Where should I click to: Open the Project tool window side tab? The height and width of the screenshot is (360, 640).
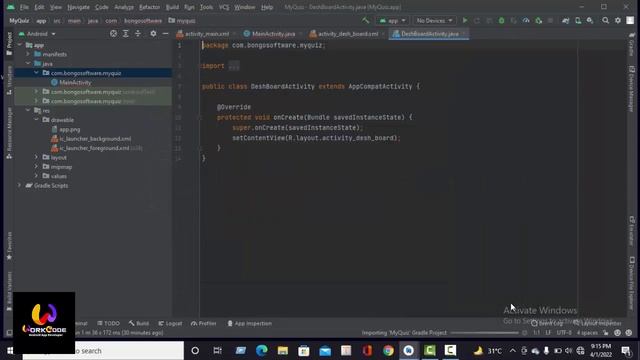(x=9, y=44)
